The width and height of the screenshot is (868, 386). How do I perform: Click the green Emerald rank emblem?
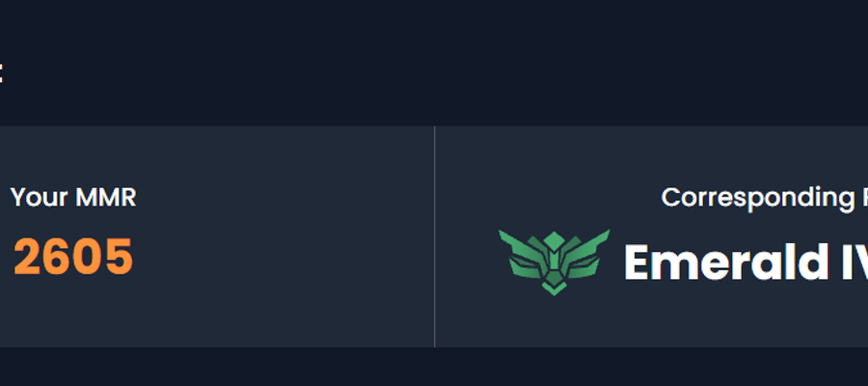coord(555,262)
